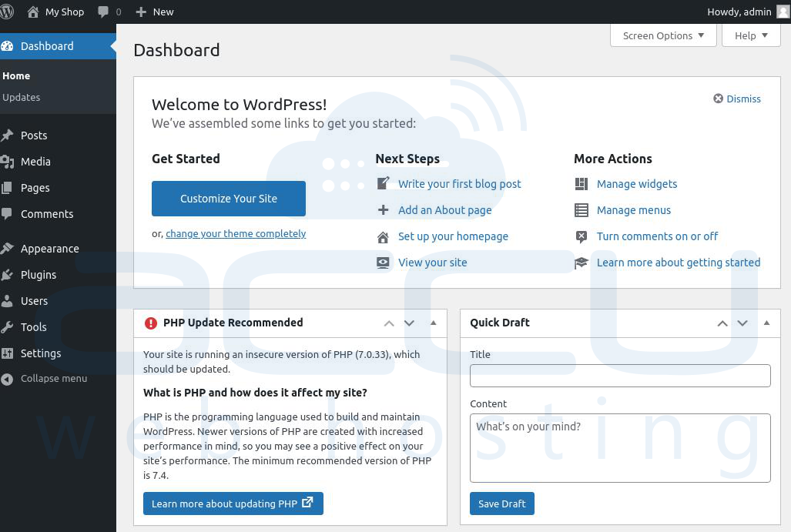Click the Tools wrench icon in sidebar
Image resolution: width=791 pixels, height=532 pixels.
7,327
